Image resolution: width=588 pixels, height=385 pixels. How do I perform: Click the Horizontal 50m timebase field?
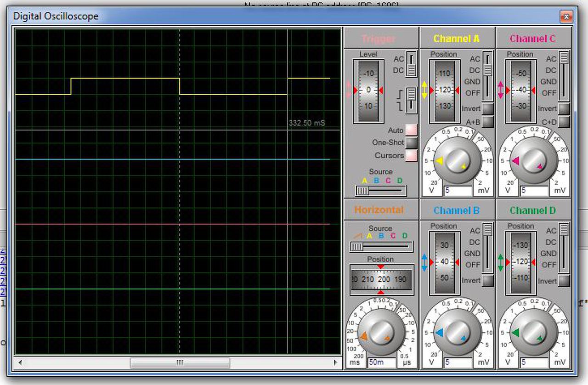pos(382,362)
